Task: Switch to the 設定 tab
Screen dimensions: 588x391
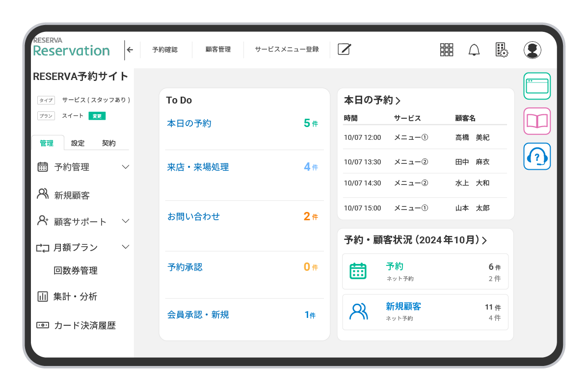Action: tap(78, 143)
